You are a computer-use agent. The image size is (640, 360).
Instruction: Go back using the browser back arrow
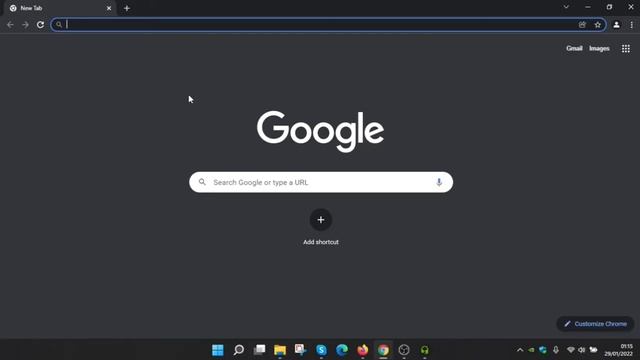click(x=10, y=25)
